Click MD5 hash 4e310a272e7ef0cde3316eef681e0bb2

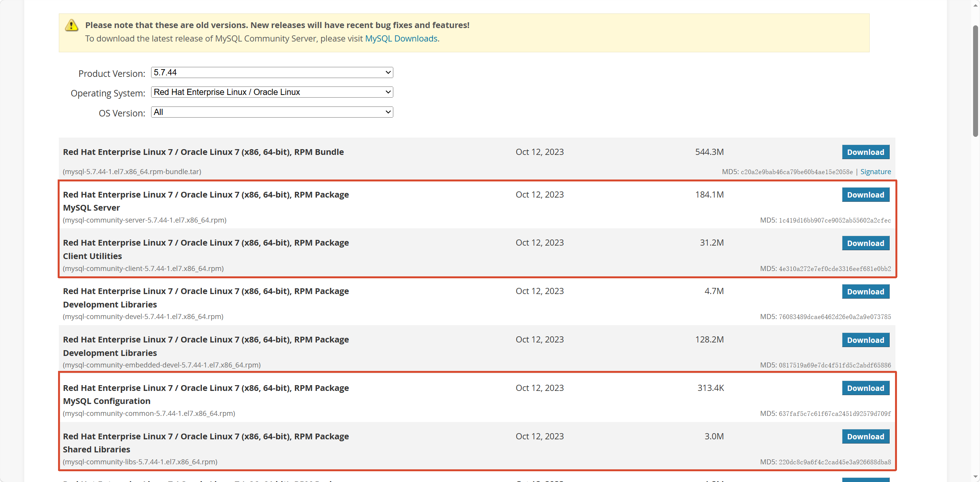coord(835,269)
